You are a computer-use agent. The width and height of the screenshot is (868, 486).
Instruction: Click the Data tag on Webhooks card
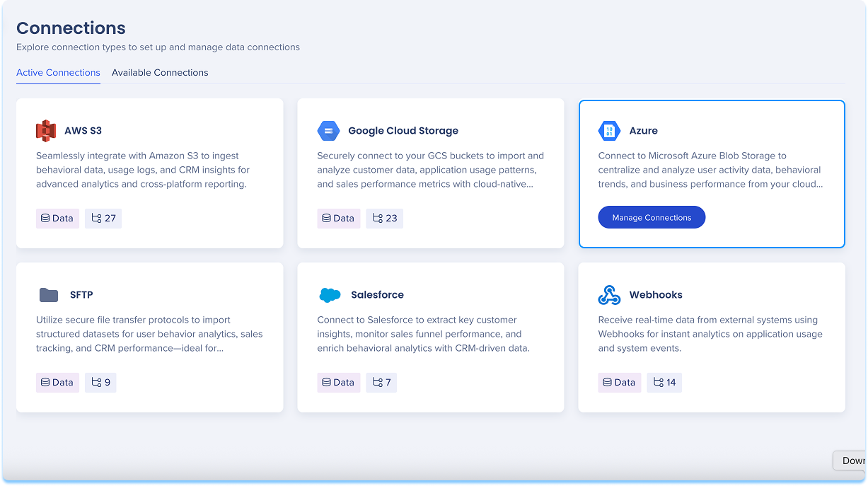[620, 383]
